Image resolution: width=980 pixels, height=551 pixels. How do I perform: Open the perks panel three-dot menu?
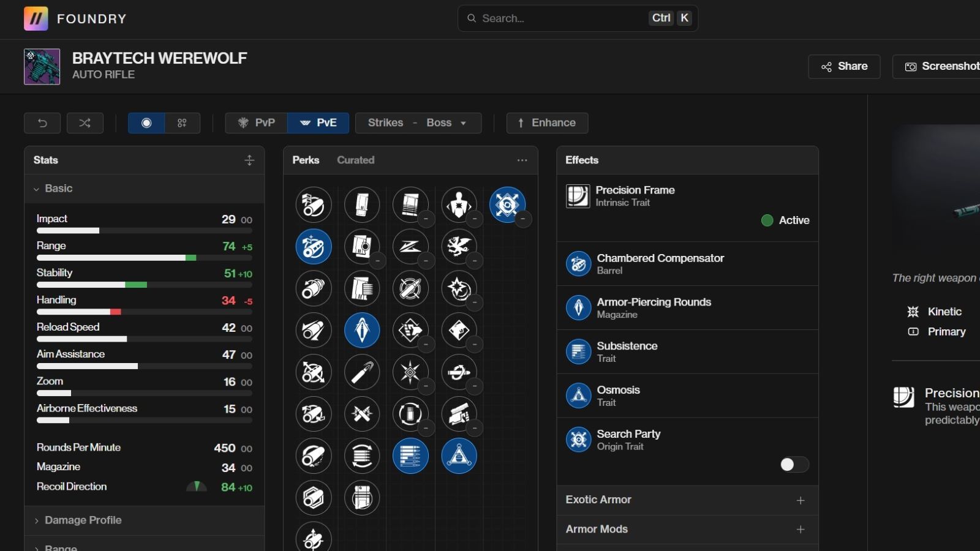(522, 160)
